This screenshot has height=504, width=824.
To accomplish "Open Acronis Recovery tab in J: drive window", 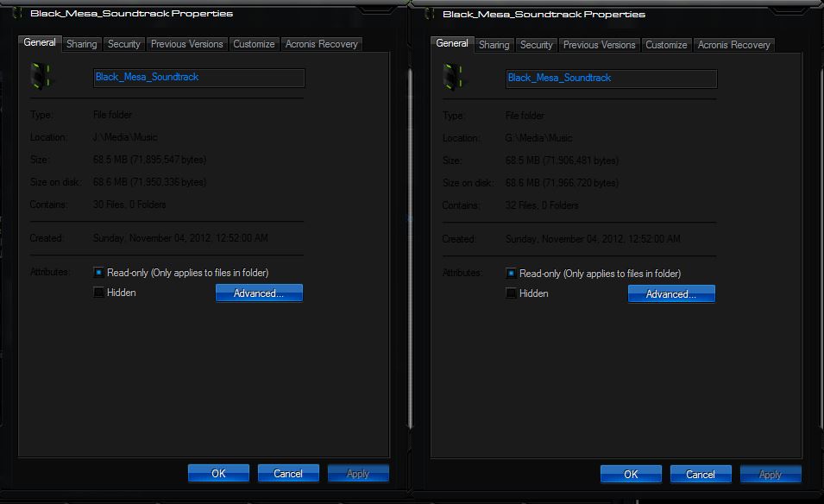I will pyautogui.click(x=322, y=44).
